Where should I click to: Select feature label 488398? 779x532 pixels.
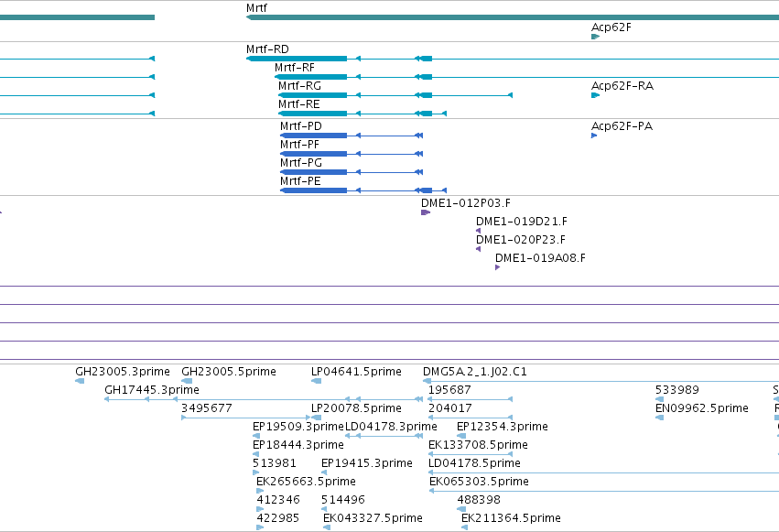479,500
